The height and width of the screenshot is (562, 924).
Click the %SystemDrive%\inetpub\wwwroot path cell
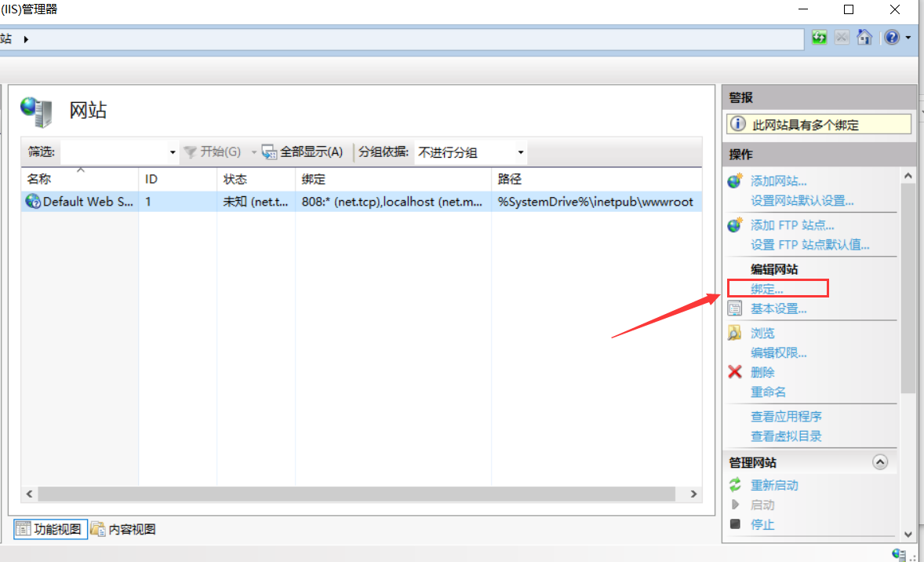[596, 202]
